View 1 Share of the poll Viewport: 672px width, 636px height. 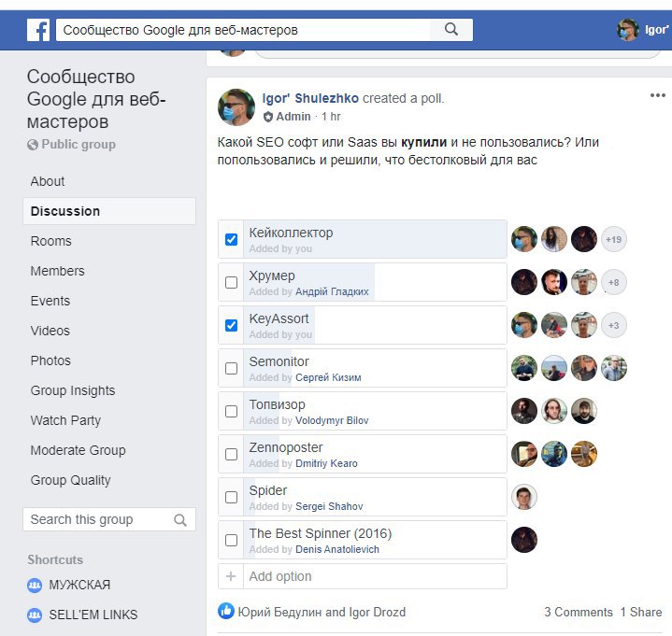tap(641, 612)
